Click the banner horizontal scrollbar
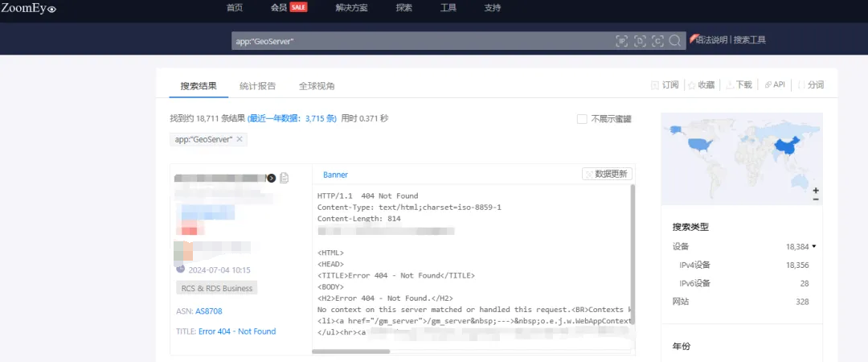The image size is (868, 362). [x=351, y=352]
